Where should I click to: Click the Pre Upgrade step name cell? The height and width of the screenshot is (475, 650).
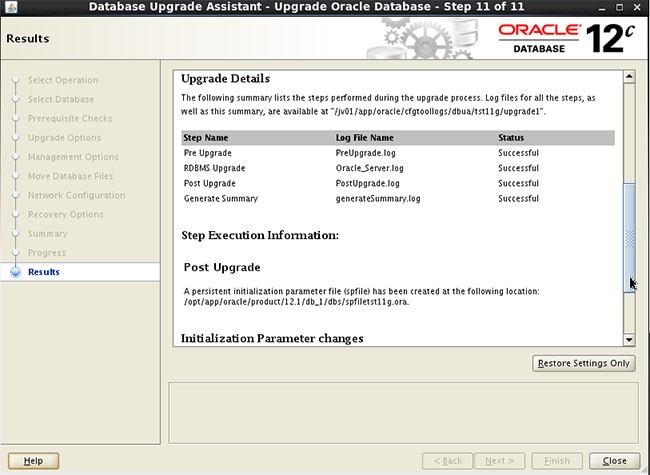click(x=208, y=153)
